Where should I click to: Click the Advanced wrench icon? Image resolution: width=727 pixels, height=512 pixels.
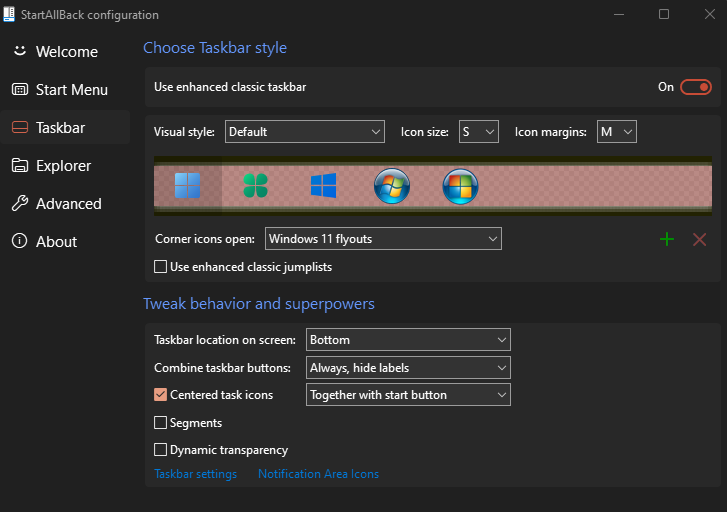(19, 203)
